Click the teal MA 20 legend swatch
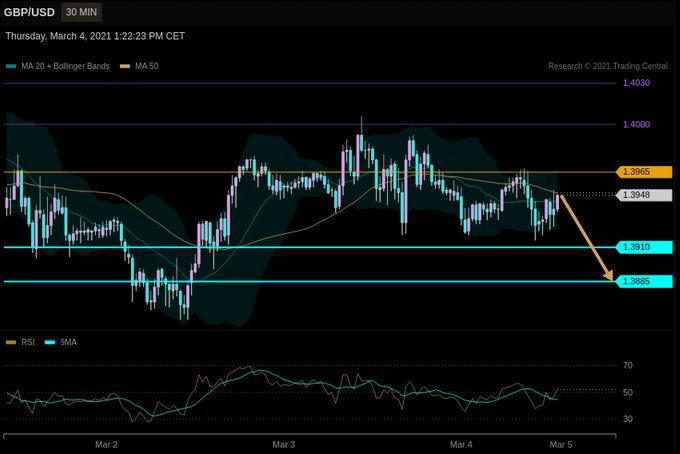680x454 pixels. pos(11,66)
